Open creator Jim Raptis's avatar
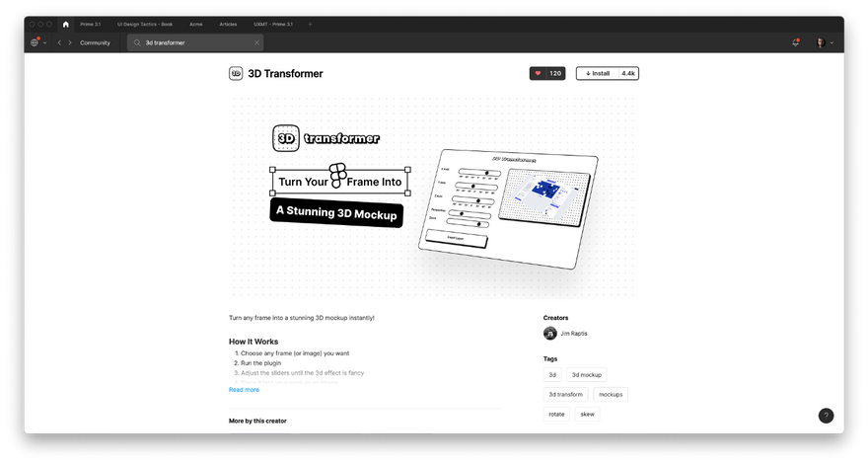Screen dimensions: 868x465 pos(549,333)
